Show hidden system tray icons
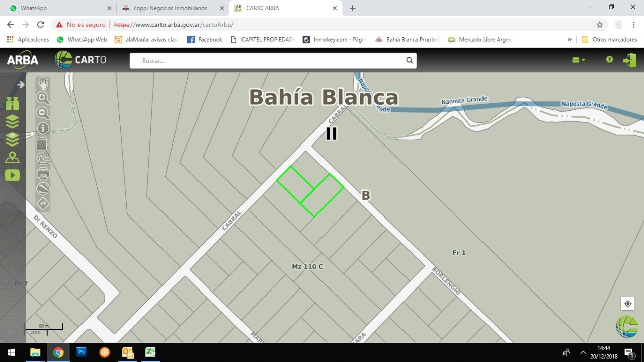The image size is (644, 362). pyautogui.click(x=583, y=352)
